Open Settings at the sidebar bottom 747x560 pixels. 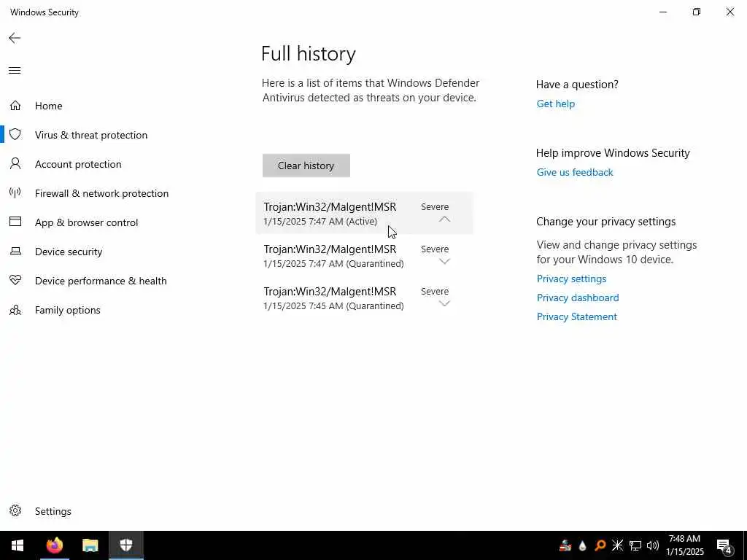coord(53,511)
